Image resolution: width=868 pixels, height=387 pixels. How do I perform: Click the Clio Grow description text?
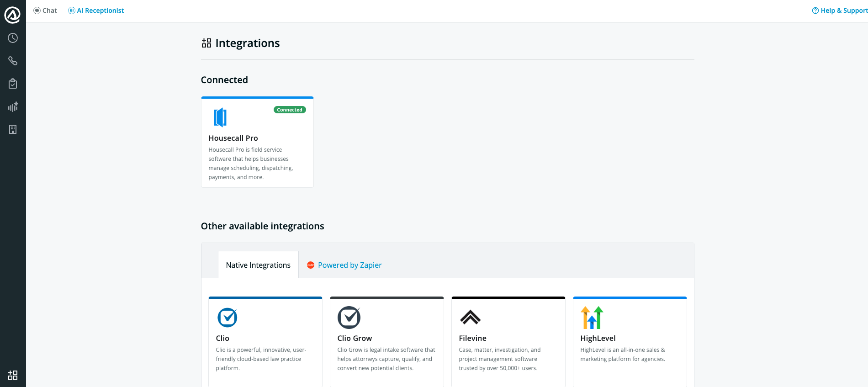tap(386, 359)
